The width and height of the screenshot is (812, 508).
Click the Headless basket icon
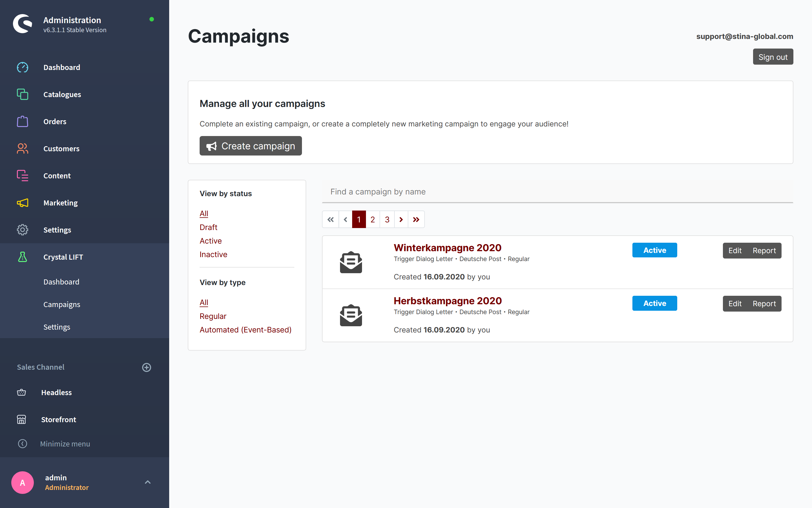(x=21, y=392)
